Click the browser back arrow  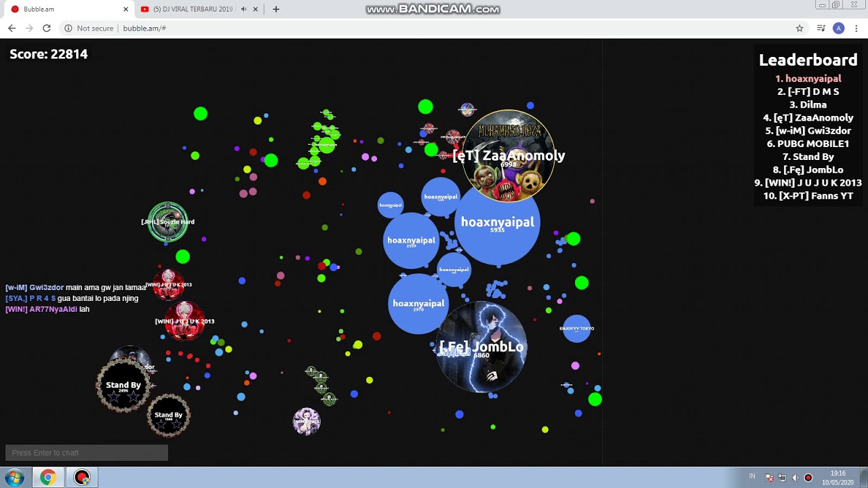[x=12, y=28]
